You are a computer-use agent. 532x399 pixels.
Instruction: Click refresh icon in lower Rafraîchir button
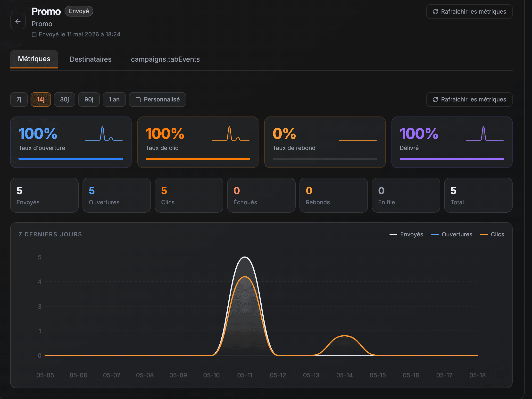tap(435, 100)
